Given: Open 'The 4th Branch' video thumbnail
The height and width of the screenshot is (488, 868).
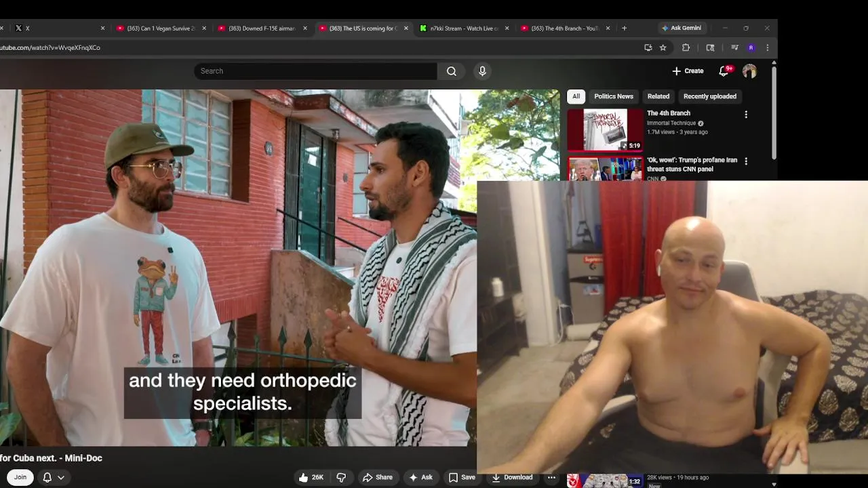Looking at the screenshot, I should (605, 129).
